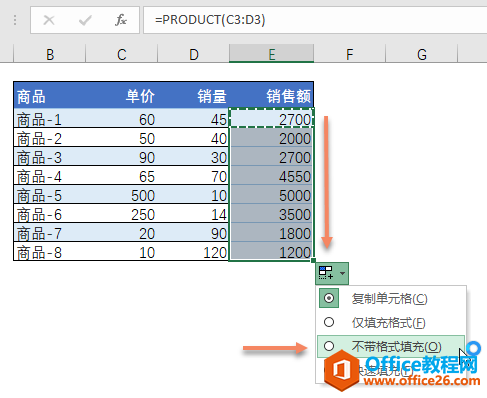This screenshot has height=398, width=487.
Task: Select the cell 商品-1
Action: [50, 118]
